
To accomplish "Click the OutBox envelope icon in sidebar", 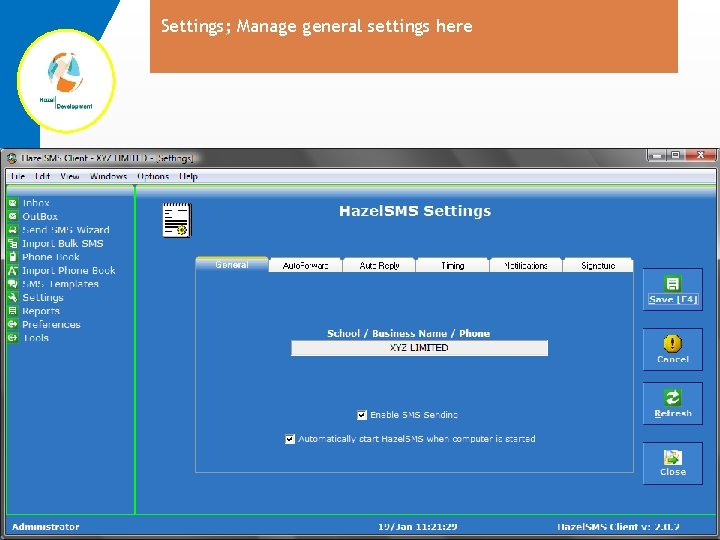I will coord(13,216).
